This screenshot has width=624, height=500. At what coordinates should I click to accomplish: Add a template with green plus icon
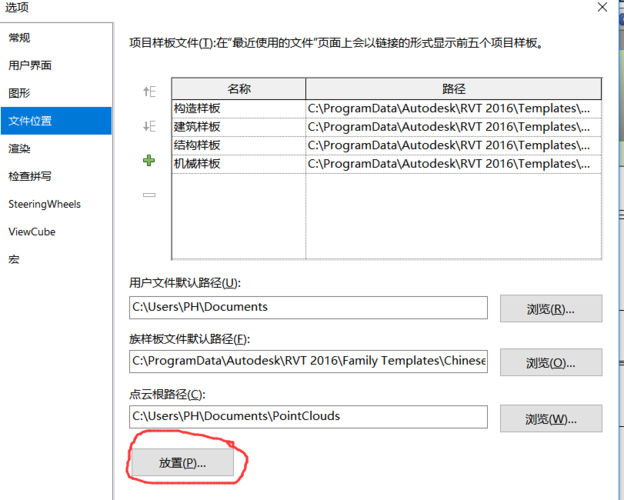pyautogui.click(x=149, y=160)
